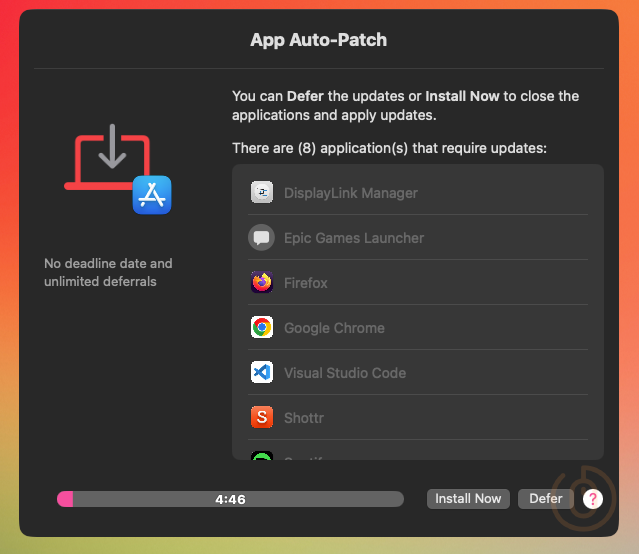Click the App Store download laptop icon

pyautogui.click(x=118, y=169)
